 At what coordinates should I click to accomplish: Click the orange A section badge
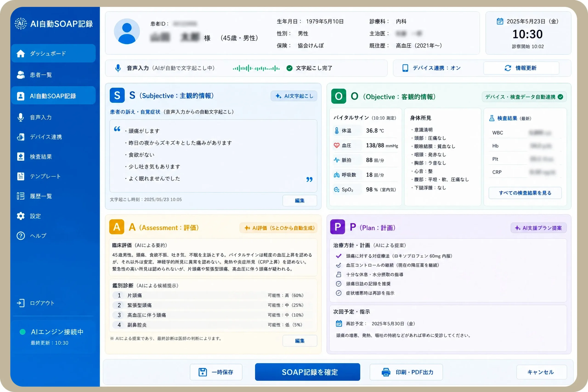click(117, 227)
